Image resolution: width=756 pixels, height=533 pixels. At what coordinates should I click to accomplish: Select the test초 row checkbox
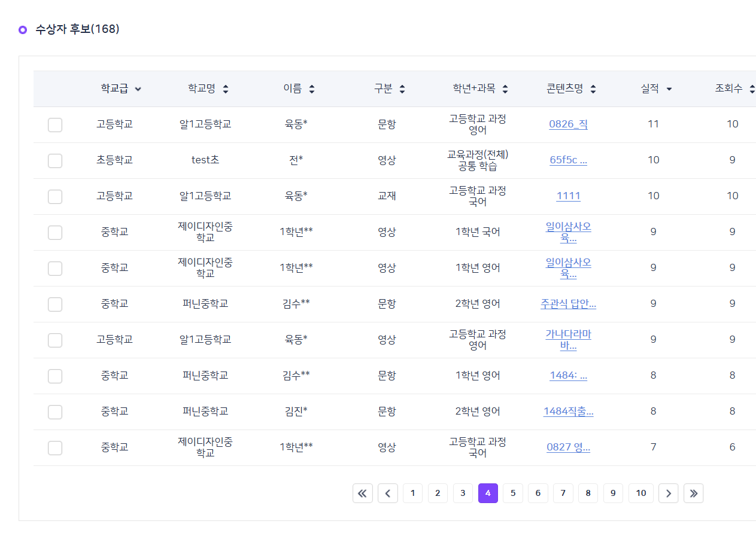pos(55,160)
